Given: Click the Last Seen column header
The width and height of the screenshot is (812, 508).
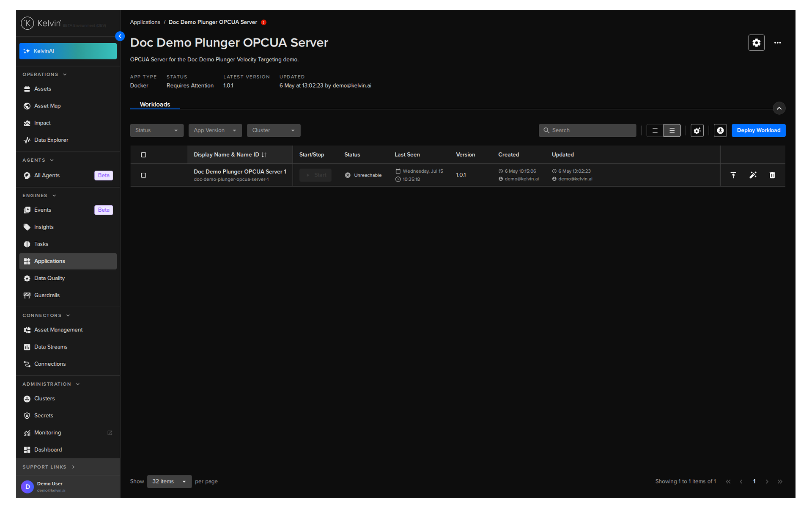Looking at the screenshot, I should tap(407, 155).
